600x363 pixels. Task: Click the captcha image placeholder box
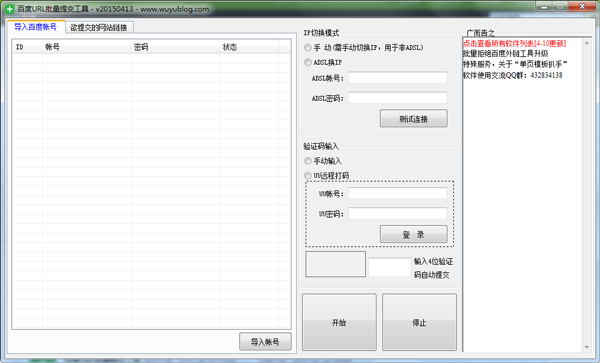click(335, 264)
